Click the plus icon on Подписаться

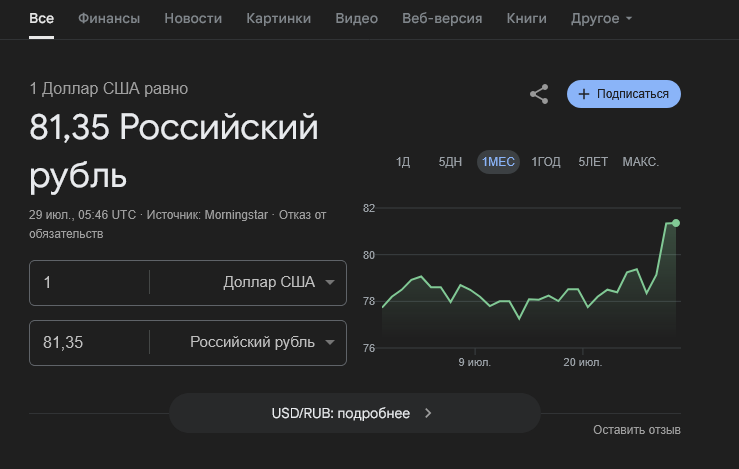(x=584, y=94)
